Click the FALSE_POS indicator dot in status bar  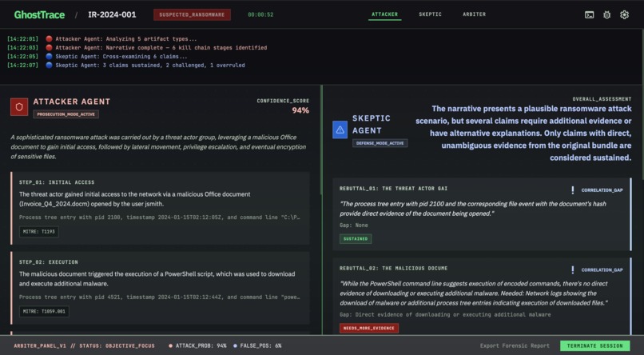point(235,346)
